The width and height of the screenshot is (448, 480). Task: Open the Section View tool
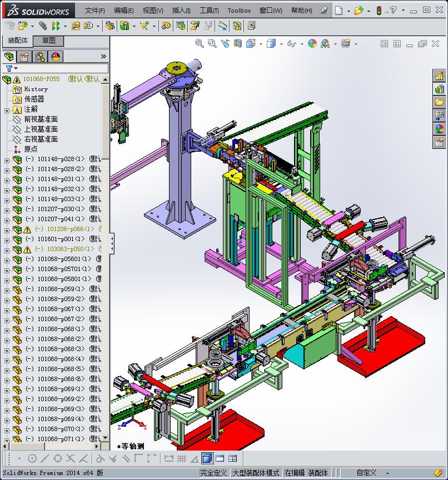pos(238,44)
